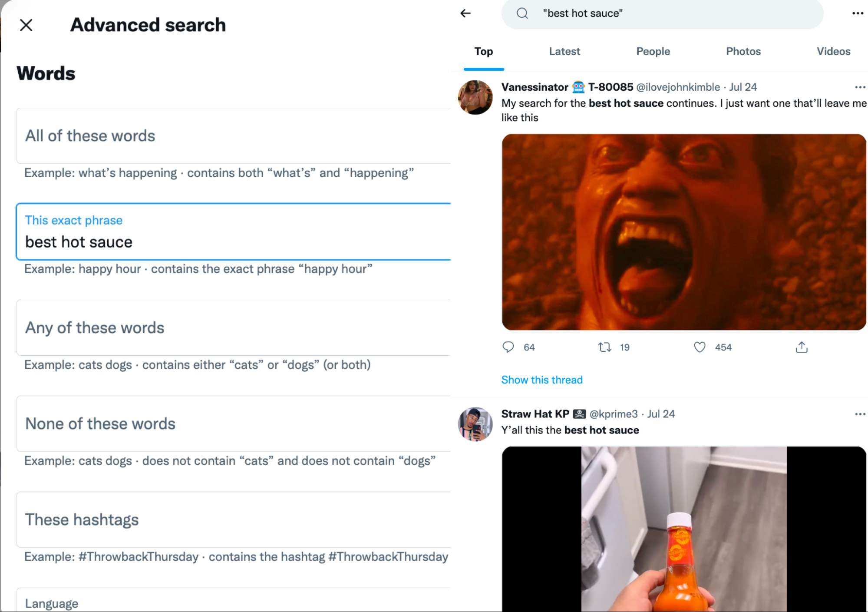Click the back arrow to exit search results

pyautogui.click(x=465, y=13)
